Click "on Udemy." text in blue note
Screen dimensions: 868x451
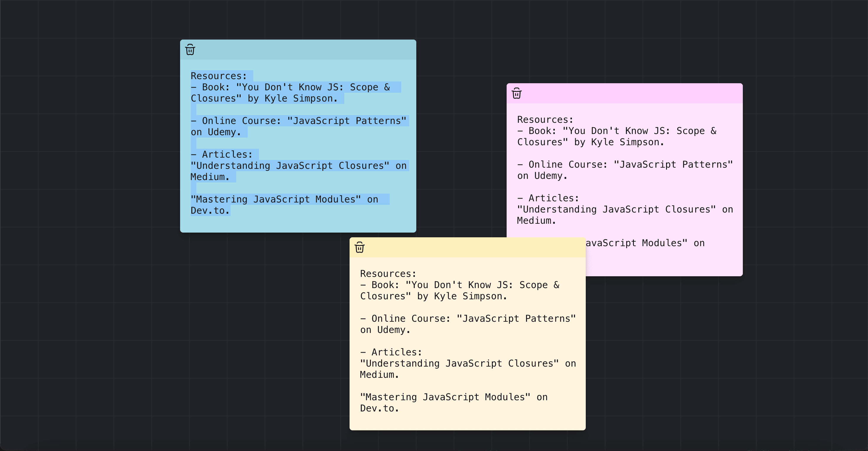click(216, 132)
